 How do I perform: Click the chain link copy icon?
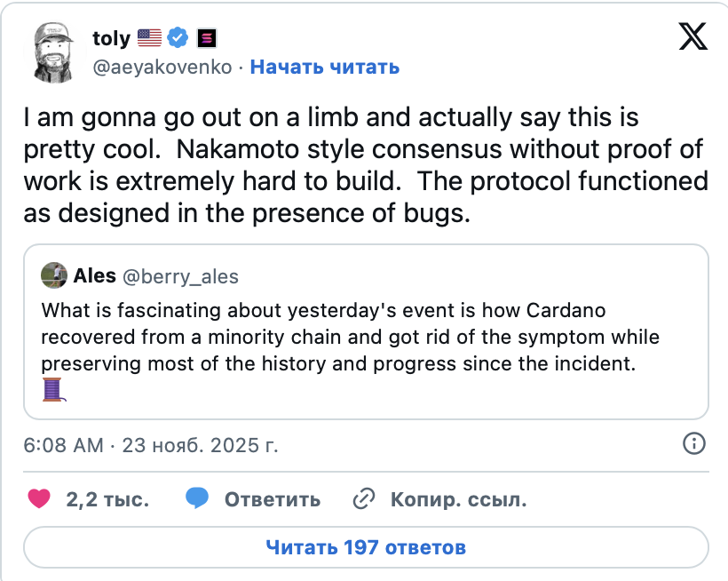[x=362, y=499]
